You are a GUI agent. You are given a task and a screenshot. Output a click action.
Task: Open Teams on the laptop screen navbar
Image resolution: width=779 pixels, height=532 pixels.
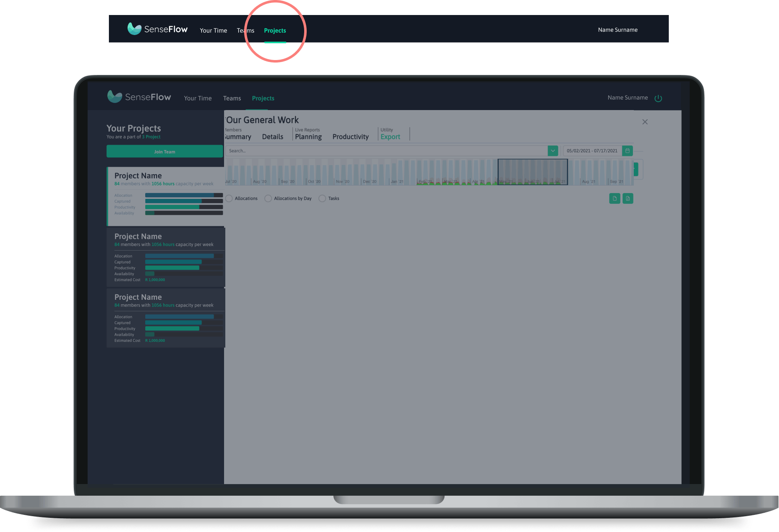[x=232, y=98]
